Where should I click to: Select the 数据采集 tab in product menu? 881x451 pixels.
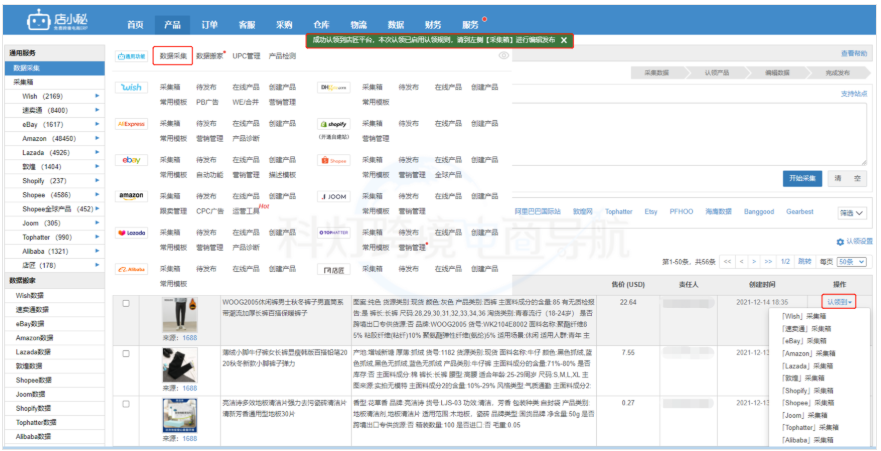[x=173, y=56]
